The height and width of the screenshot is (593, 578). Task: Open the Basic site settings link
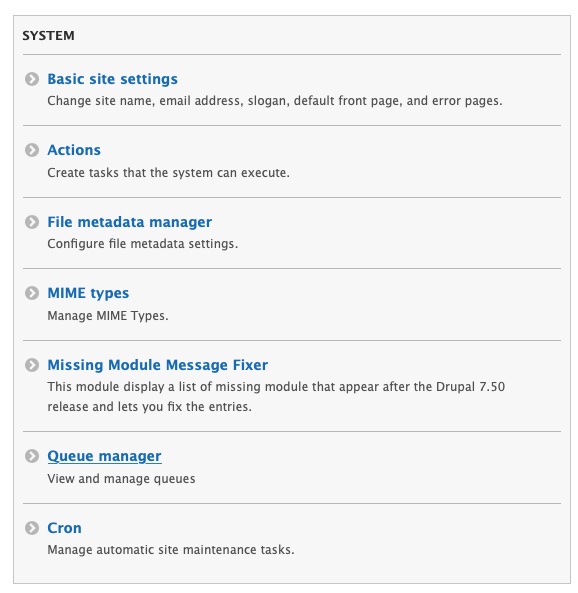pos(112,79)
